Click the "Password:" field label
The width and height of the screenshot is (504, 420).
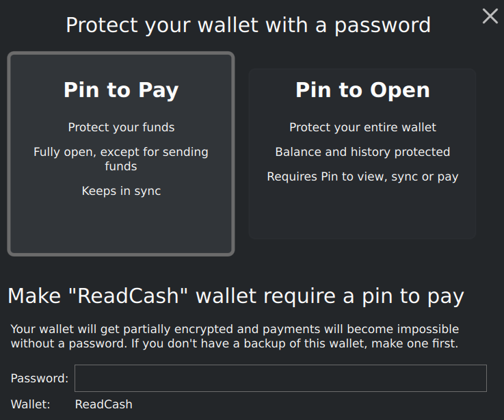tap(40, 378)
